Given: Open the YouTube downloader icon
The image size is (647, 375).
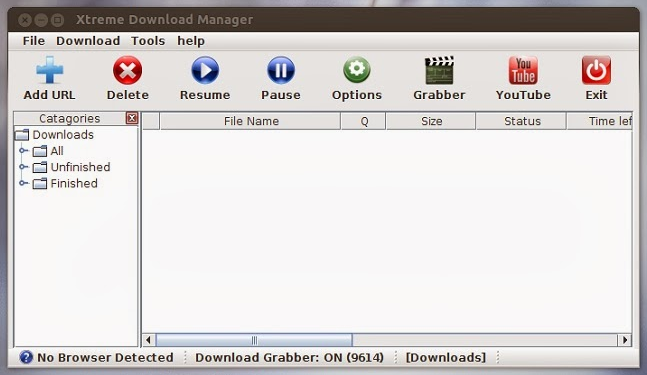Looking at the screenshot, I should point(523,71).
